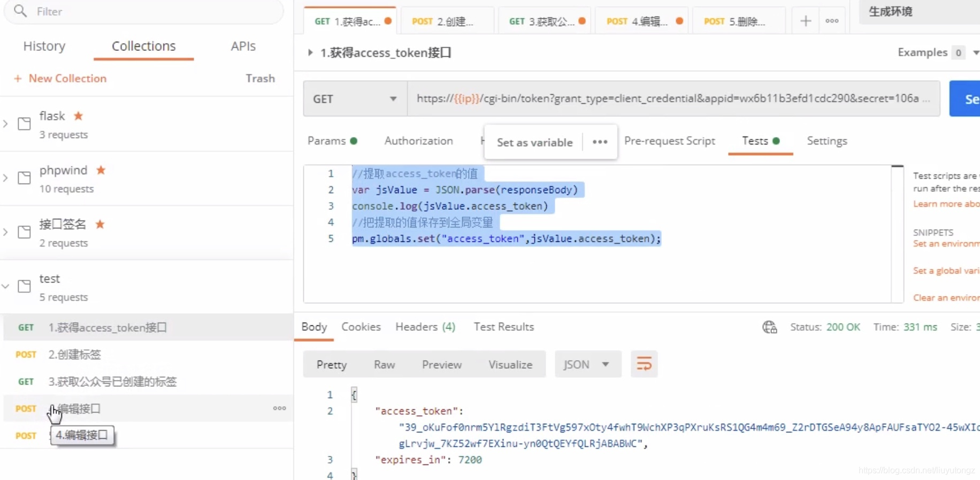980x480 pixels.
Task: Insert the Clear an environment variable snippet
Action: click(946, 298)
